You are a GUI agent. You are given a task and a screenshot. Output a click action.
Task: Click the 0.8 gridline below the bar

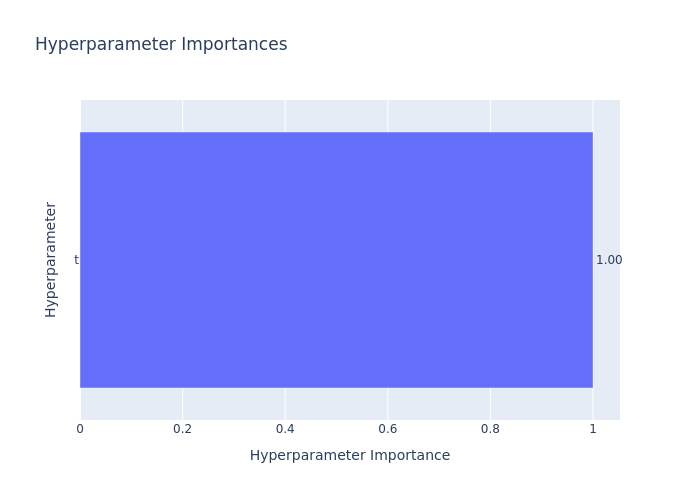tap(490, 404)
